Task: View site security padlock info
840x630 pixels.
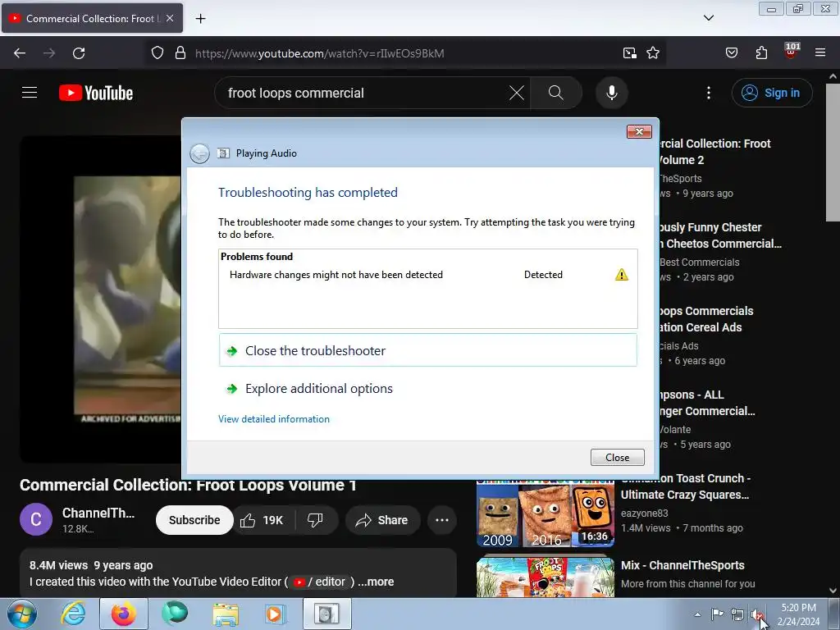Action: pyautogui.click(x=180, y=53)
